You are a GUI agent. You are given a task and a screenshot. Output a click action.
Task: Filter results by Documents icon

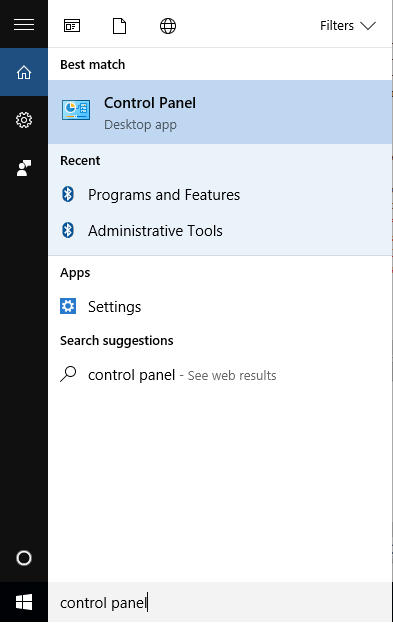coord(119,26)
